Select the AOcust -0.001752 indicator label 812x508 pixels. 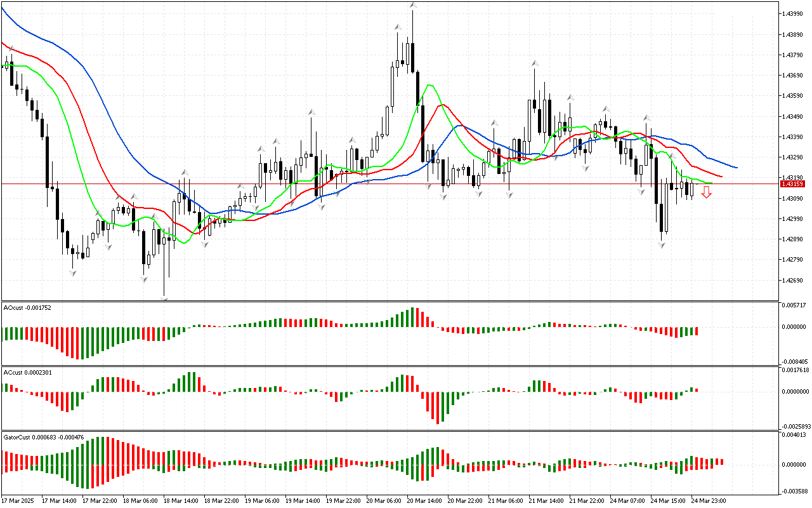click(x=27, y=307)
